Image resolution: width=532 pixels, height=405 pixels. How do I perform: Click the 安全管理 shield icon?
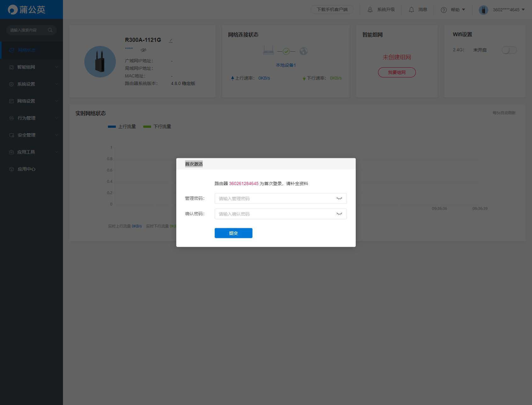(11, 135)
